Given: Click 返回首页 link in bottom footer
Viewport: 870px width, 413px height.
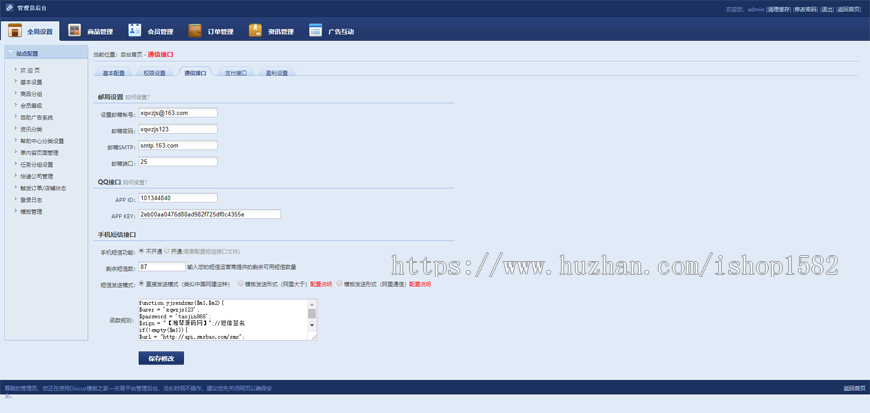Looking at the screenshot, I should [x=854, y=388].
